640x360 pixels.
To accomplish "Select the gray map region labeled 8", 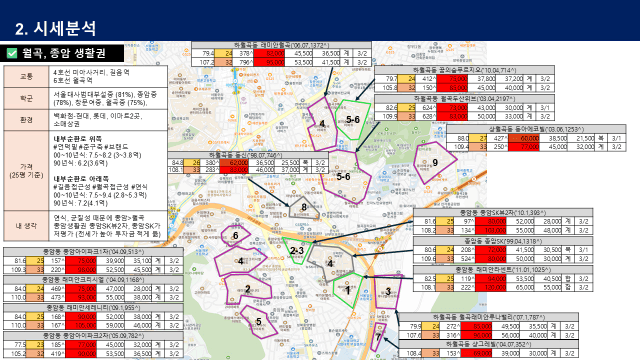I will (x=304, y=207).
